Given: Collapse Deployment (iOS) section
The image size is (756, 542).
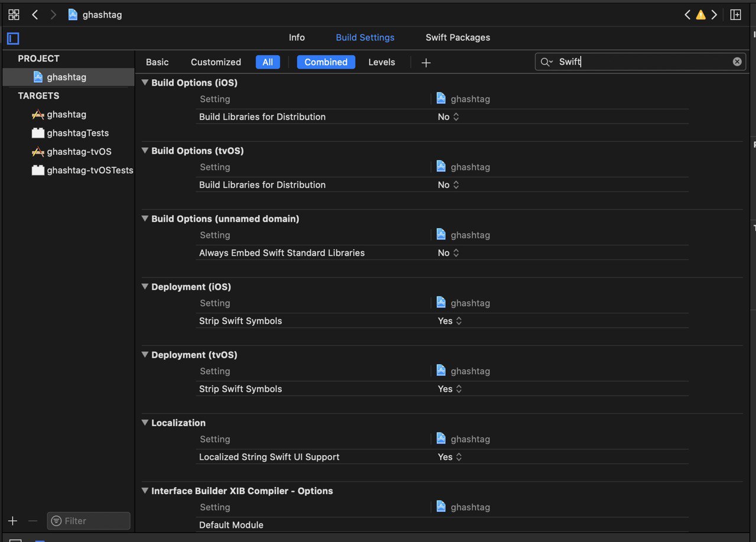Looking at the screenshot, I should (145, 287).
